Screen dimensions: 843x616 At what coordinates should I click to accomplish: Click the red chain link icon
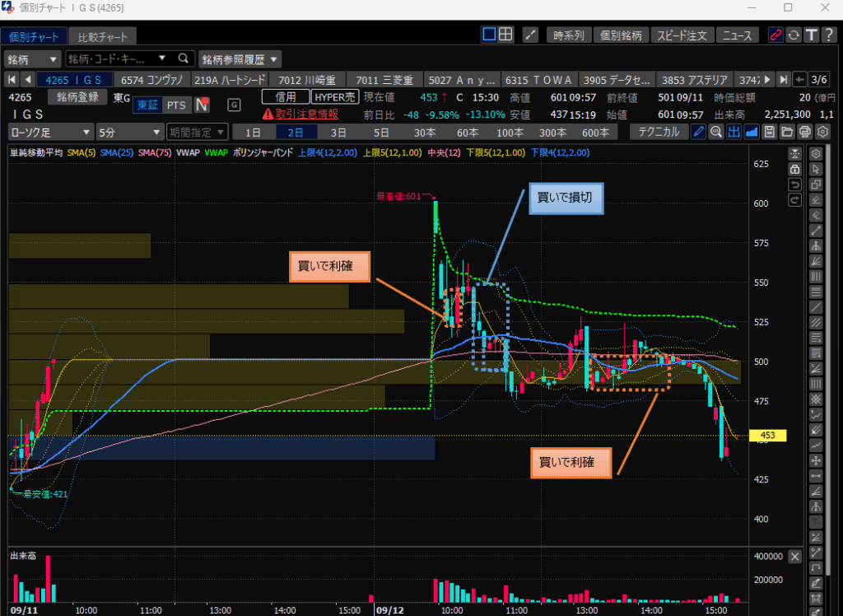(x=775, y=35)
